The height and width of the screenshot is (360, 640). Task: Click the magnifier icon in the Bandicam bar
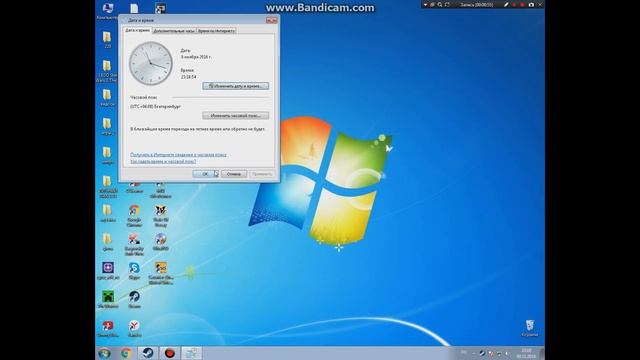click(x=440, y=5)
